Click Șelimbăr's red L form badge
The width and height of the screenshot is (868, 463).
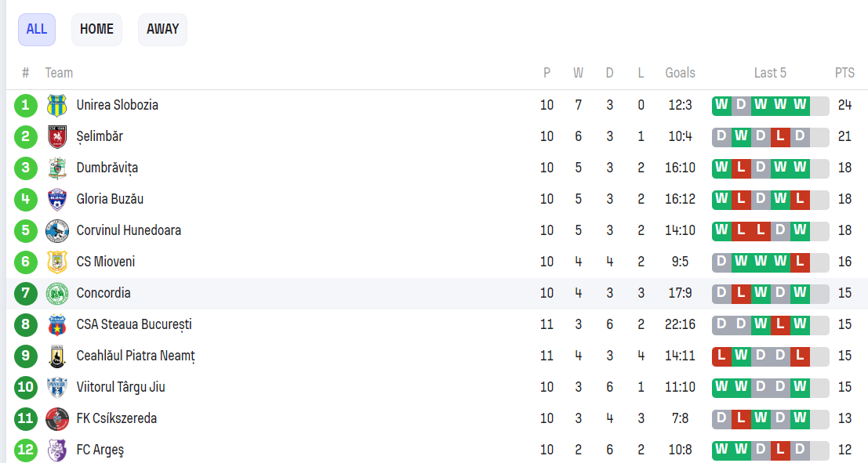click(780, 136)
